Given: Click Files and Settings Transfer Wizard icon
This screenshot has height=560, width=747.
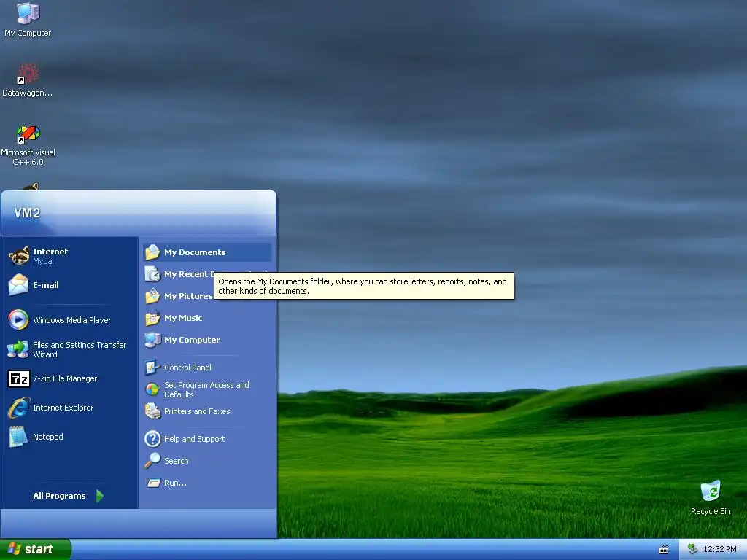Looking at the screenshot, I should [18, 349].
